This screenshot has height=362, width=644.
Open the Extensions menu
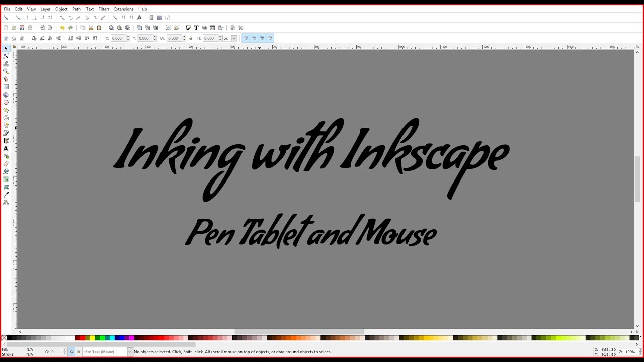coord(124,9)
